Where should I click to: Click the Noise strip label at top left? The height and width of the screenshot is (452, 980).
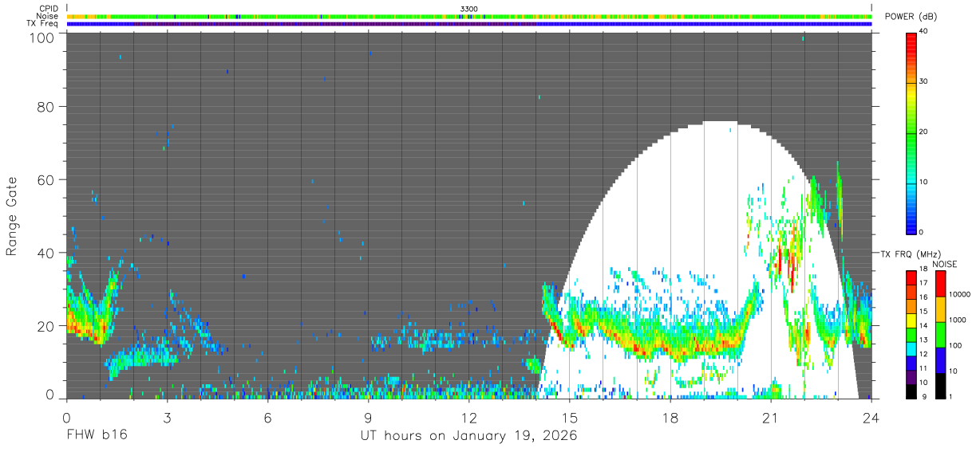(48, 16)
